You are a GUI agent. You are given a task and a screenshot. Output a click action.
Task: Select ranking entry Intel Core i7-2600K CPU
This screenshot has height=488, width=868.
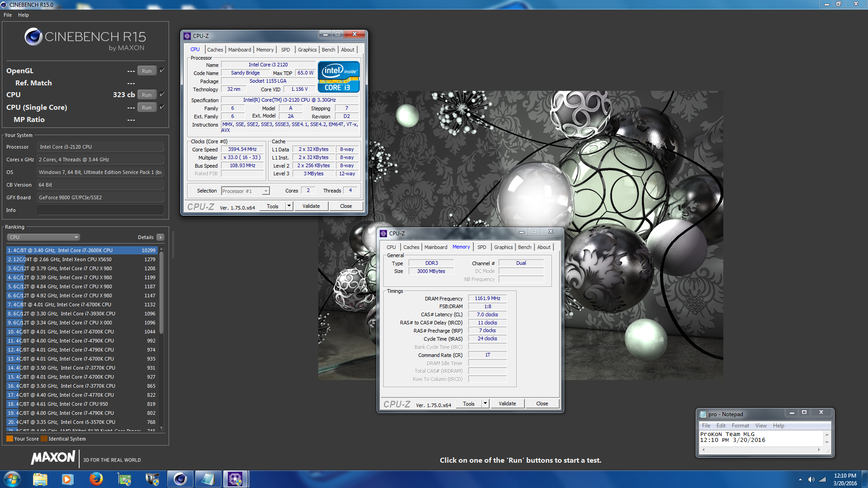82,250
